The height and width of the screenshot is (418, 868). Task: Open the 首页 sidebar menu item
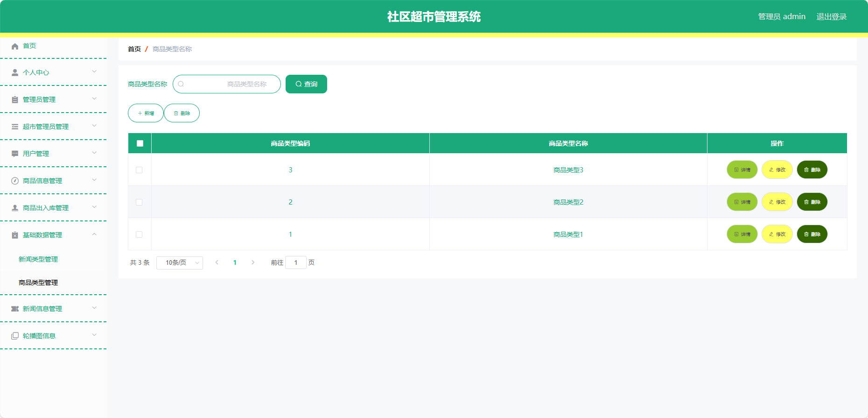point(53,46)
